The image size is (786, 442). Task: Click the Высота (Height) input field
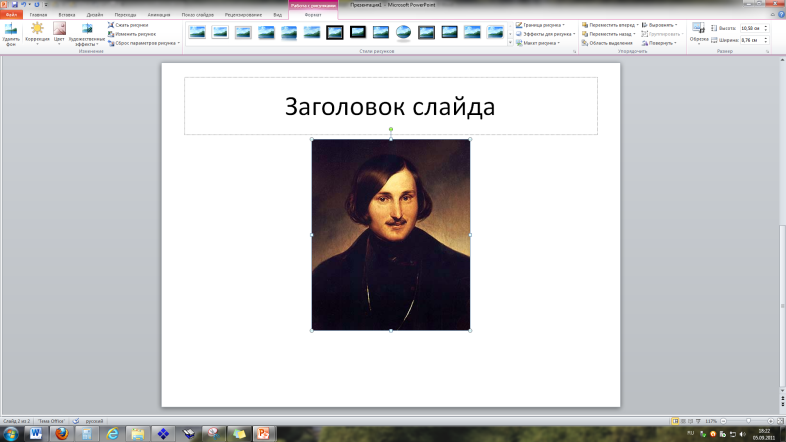[751, 29]
